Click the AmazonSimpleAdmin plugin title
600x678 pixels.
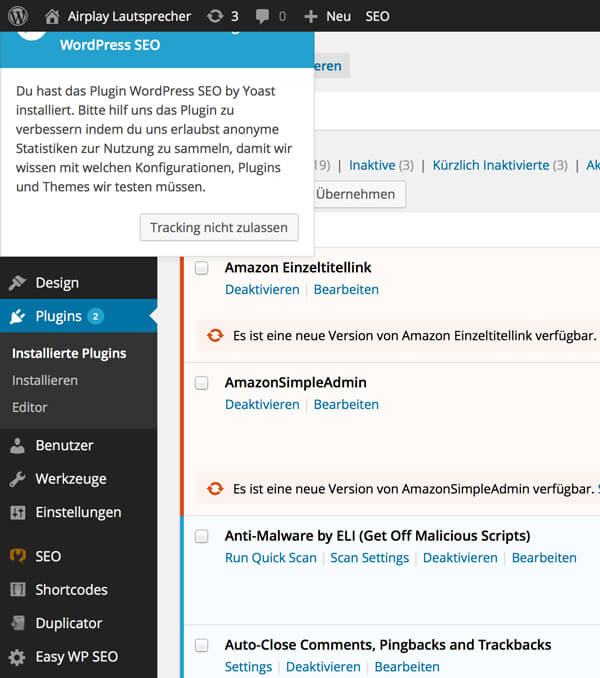click(296, 383)
